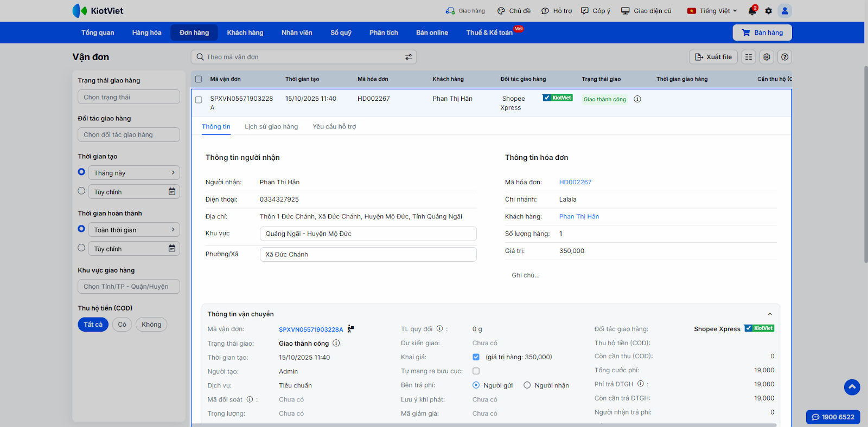Image resolution: width=868 pixels, height=427 pixels.
Task: Open the column display list icon
Action: 749,57
